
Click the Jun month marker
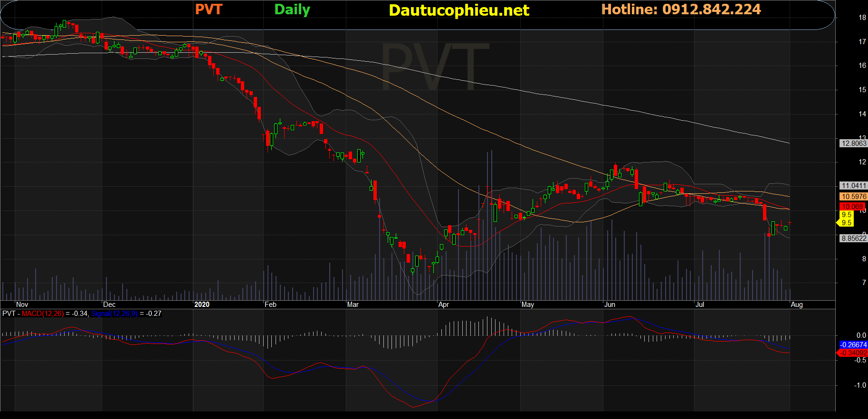click(610, 305)
